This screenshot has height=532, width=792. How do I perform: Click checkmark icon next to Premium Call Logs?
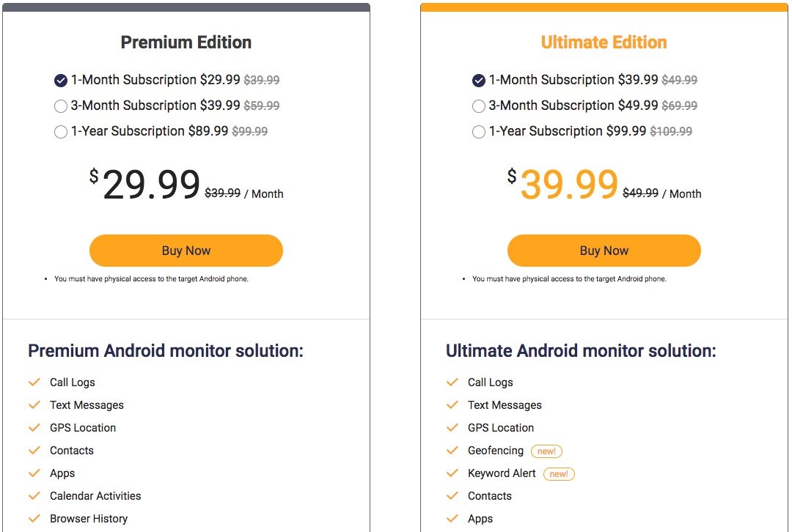[x=34, y=382]
